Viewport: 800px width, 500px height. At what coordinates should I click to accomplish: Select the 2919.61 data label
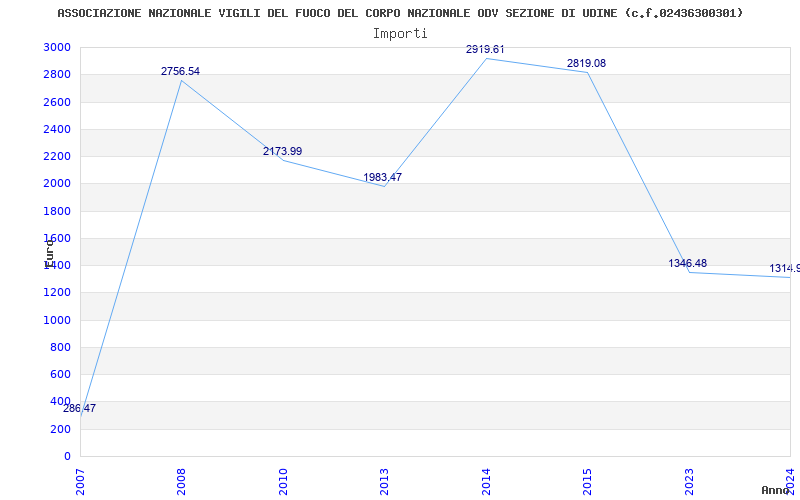485,49
